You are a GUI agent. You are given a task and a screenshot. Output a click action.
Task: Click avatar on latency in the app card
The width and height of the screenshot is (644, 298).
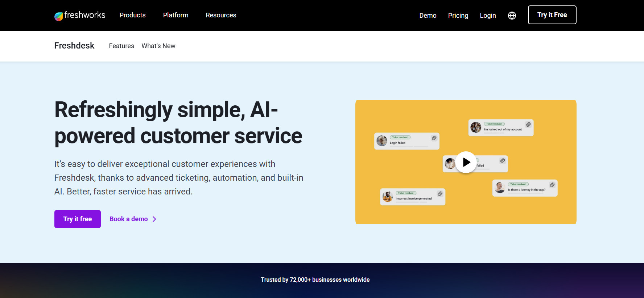click(x=500, y=188)
